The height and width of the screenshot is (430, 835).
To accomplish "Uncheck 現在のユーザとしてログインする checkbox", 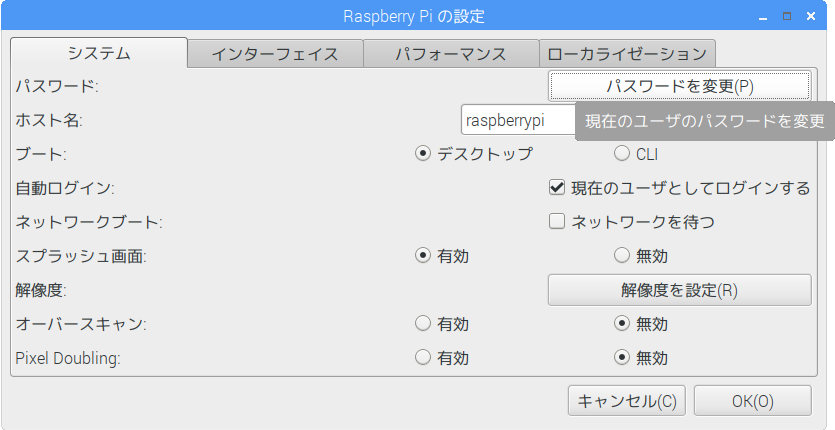I will (x=680, y=188).
